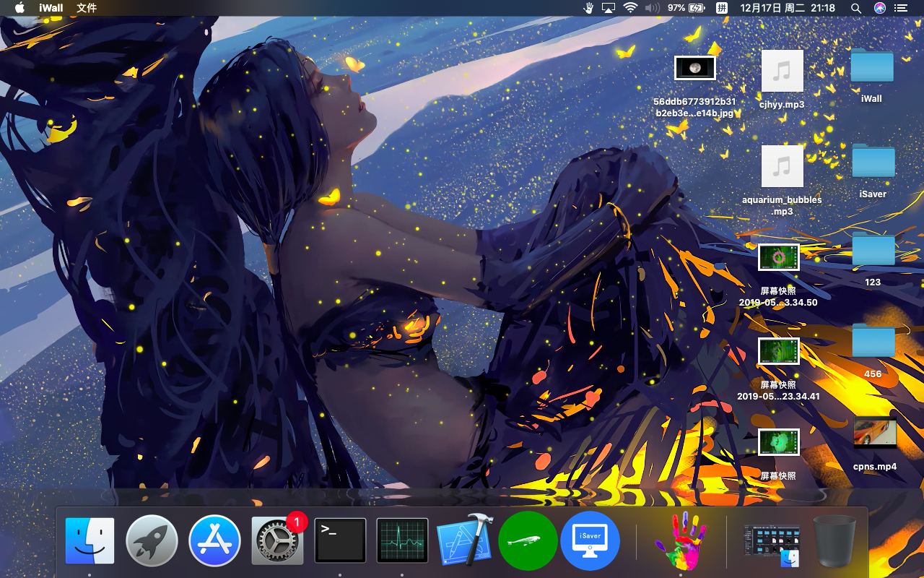Open the AirPlay display menu

[609, 8]
